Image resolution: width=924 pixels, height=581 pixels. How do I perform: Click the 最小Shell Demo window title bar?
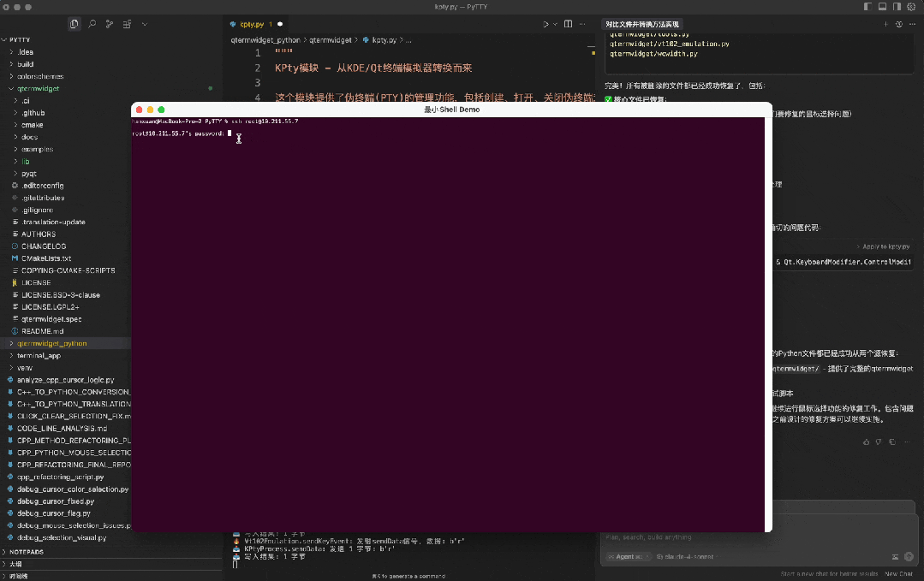click(x=451, y=110)
